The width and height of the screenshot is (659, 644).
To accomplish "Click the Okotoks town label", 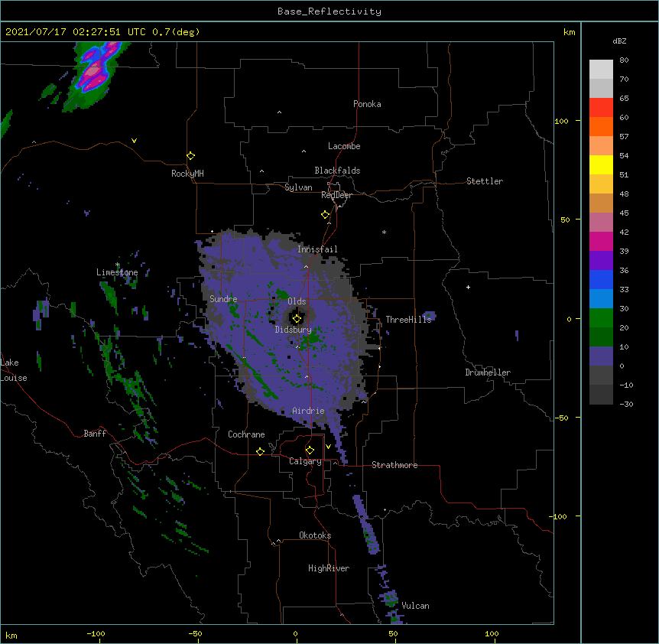I will point(315,535).
